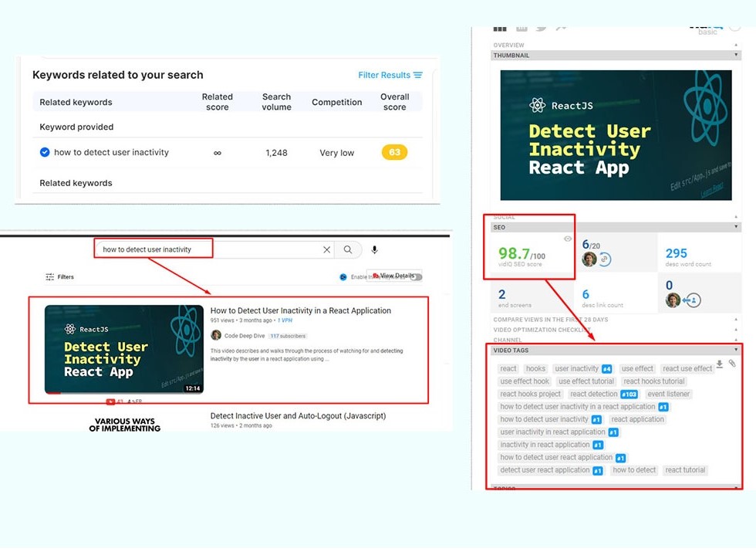Screen dimensions: 756x552
Task: Expand the SOCIAL section arrow
Action: click(x=736, y=217)
